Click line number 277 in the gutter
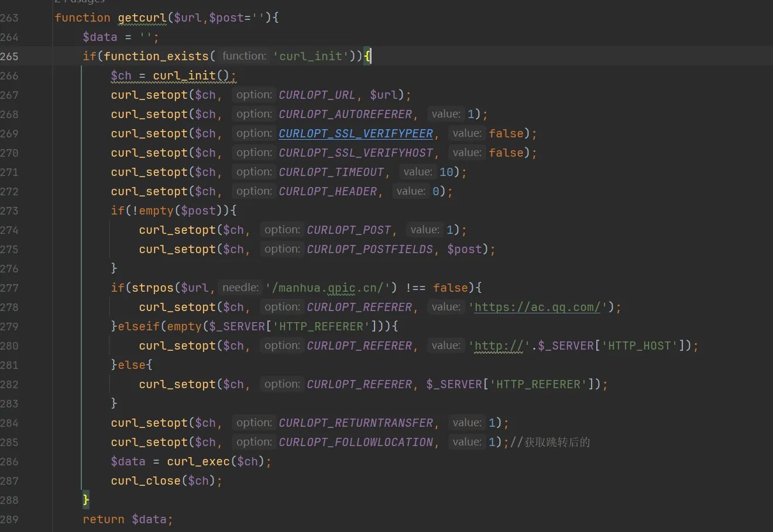 (x=9, y=288)
